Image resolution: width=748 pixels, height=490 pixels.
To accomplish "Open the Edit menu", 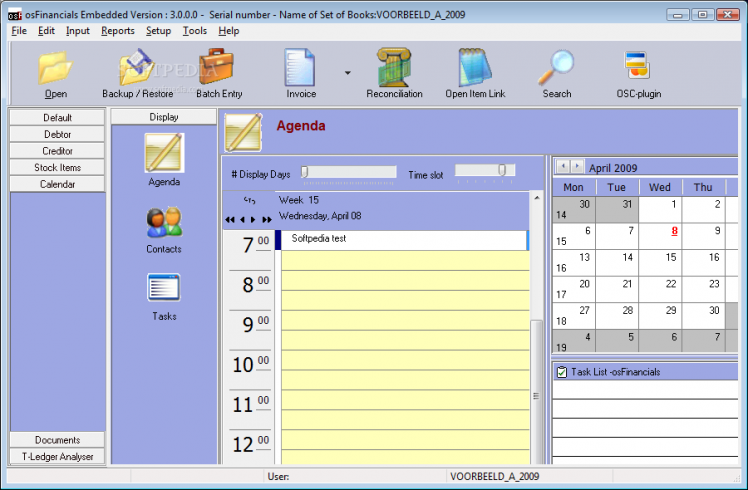I will click(x=46, y=31).
